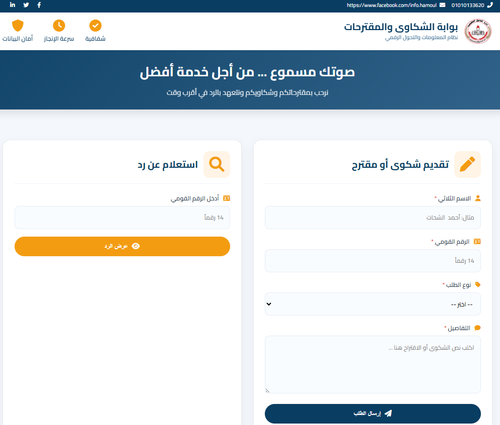
Task: Click the أمان البيانات label
Action: point(18,39)
